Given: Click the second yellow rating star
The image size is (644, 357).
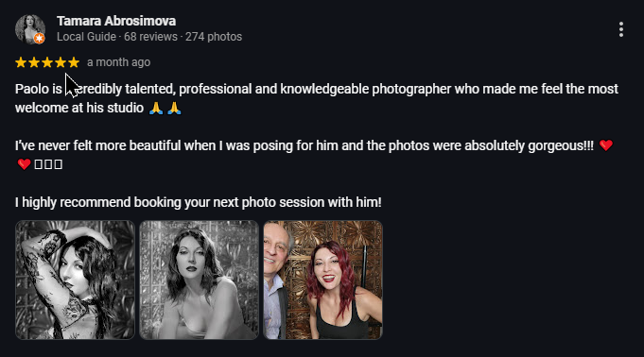Looking at the screenshot, I should (34, 62).
